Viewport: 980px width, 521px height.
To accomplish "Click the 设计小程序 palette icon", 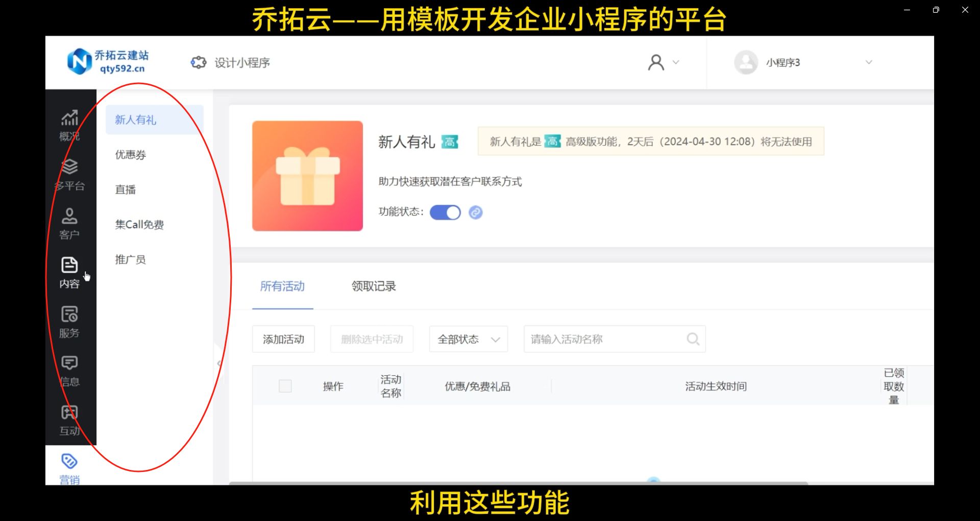I will tap(198, 62).
